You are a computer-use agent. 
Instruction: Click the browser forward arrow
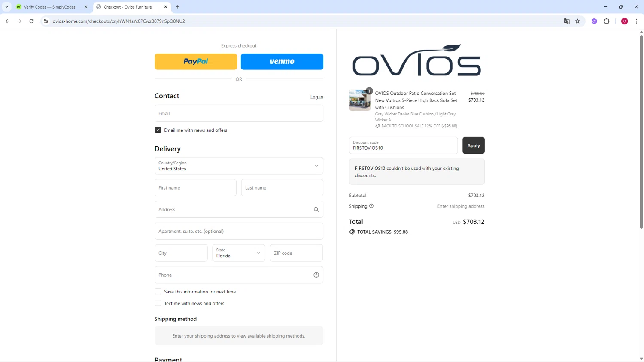click(x=19, y=21)
